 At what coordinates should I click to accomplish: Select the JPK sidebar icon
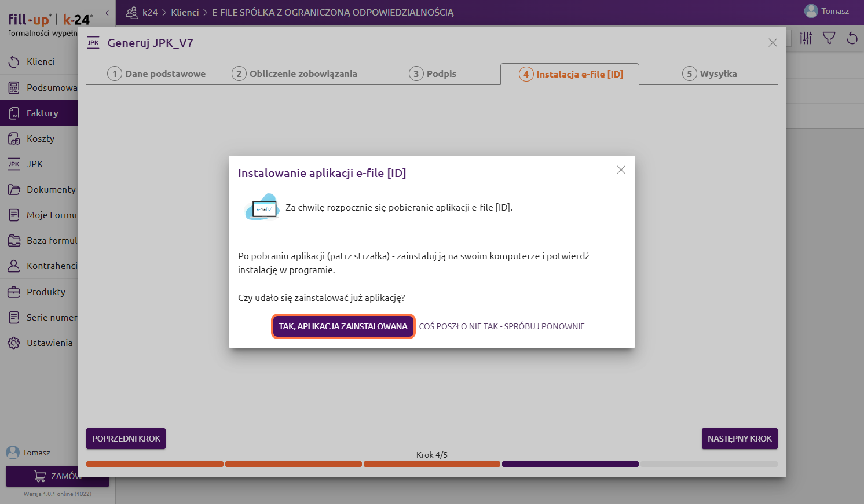point(14,164)
